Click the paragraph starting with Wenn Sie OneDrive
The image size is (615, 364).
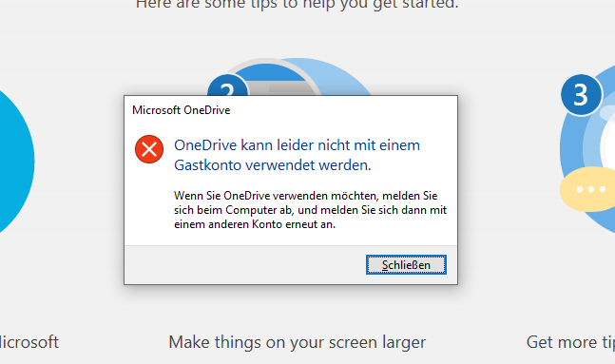tap(310, 210)
